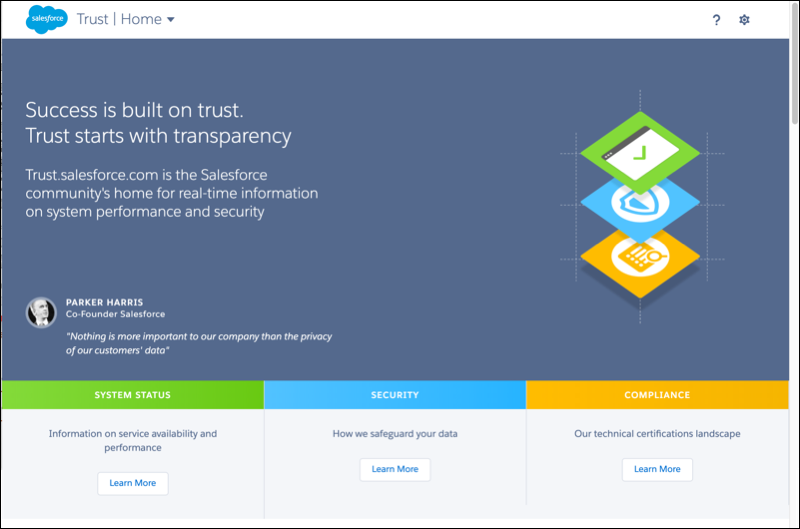Image resolution: width=800 pixels, height=529 pixels.
Task: Click the 'Nothing is more important' quote text
Action: tap(199, 343)
